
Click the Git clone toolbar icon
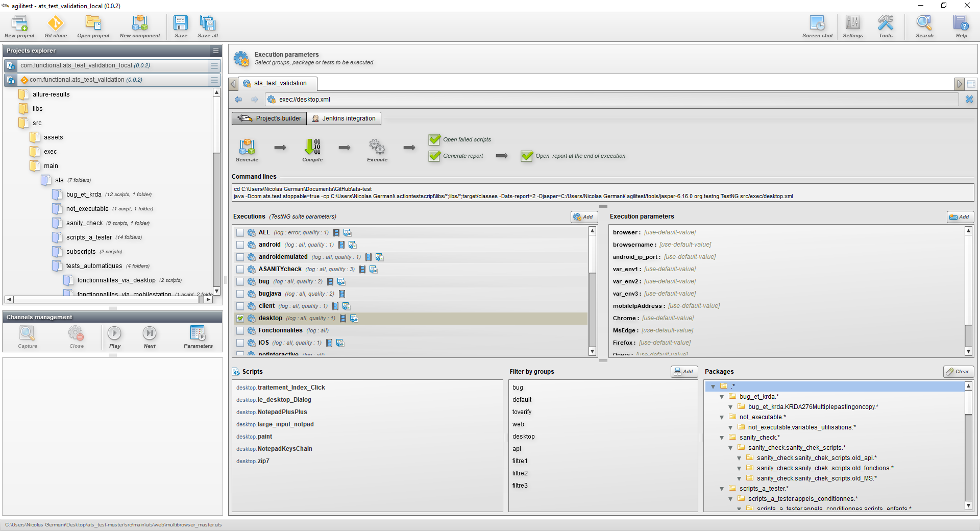(x=55, y=27)
